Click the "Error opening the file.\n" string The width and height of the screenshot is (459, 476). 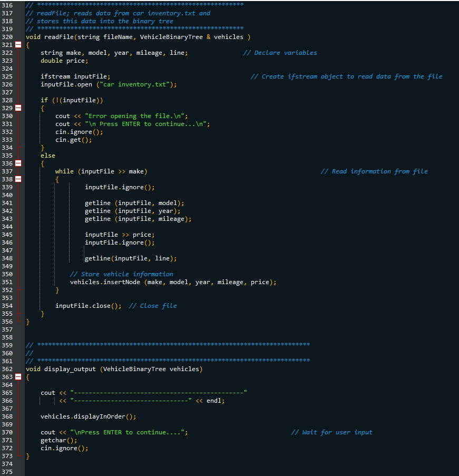135,116
